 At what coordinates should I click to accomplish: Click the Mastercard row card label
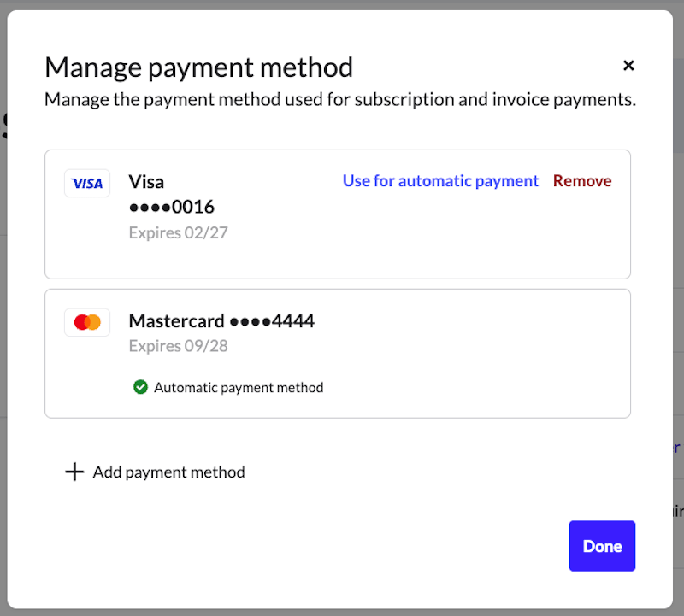coord(221,321)
